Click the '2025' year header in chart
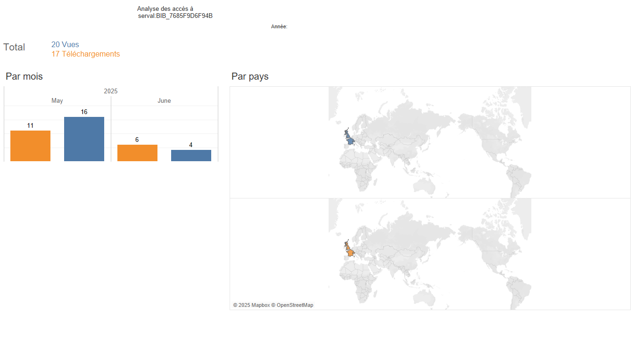Image resolution: width=644 pixels, height=362 pixels. [111, 91]
